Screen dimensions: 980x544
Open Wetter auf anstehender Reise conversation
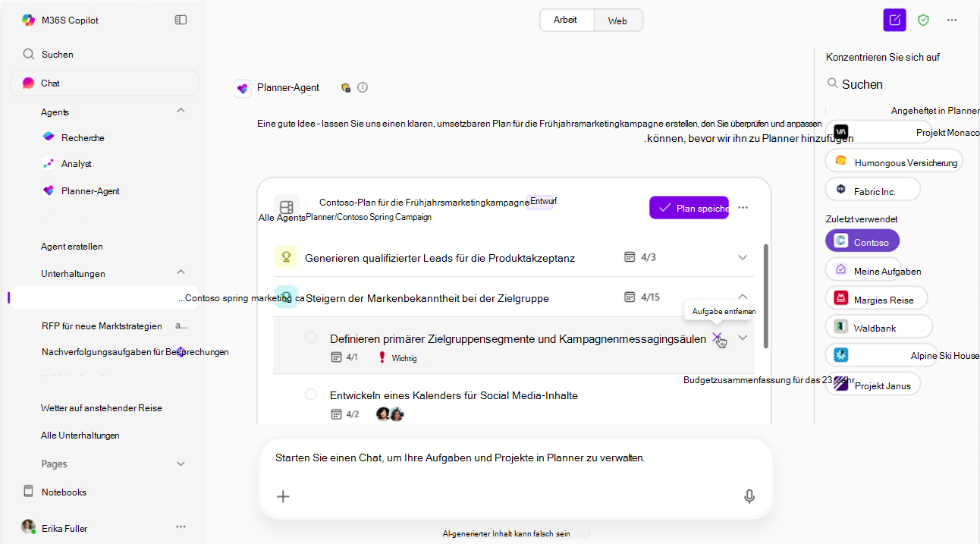click(x=101, y=407)
